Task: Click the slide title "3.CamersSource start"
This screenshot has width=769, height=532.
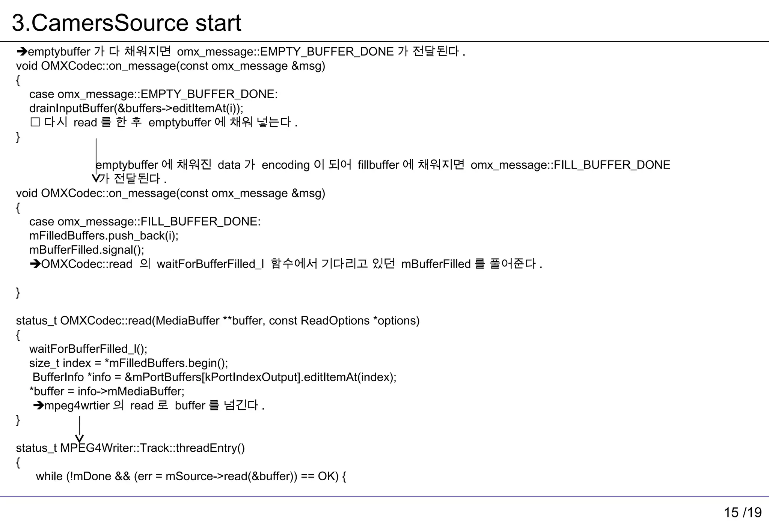Action: pos(127,23)
